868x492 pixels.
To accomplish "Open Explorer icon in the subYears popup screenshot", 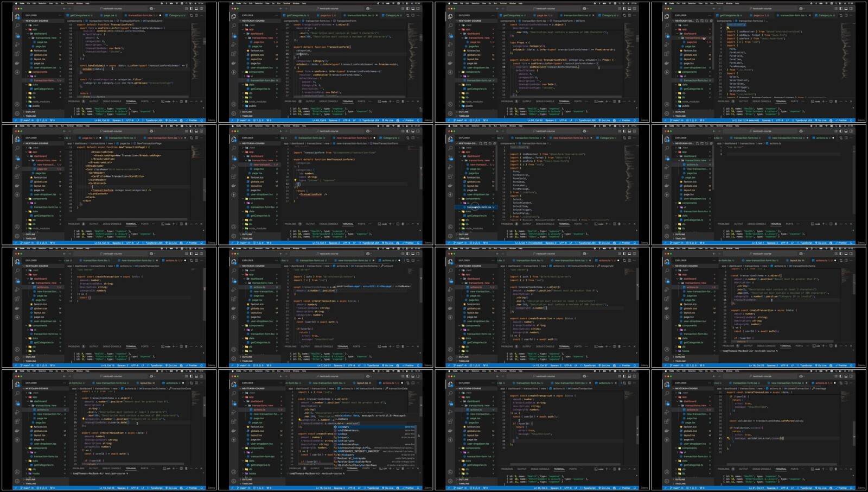I will tap(233, 384).
